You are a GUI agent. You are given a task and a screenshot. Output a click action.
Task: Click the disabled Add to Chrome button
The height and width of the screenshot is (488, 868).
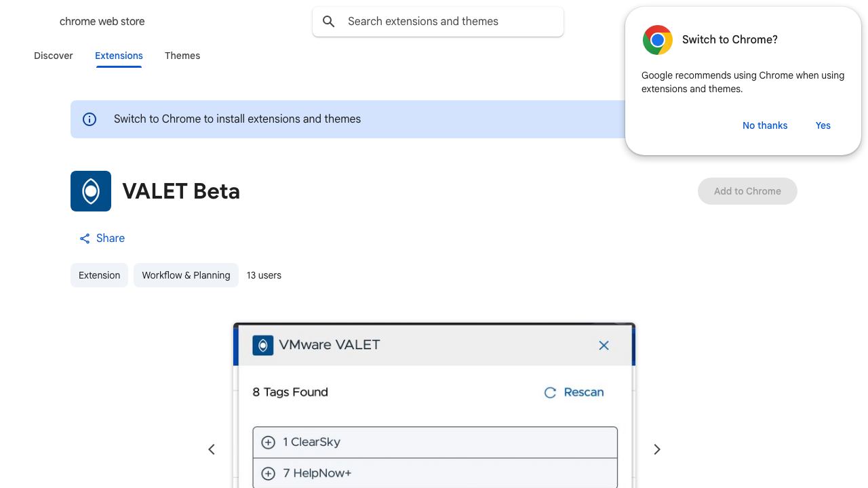click(x=747, y=191)
